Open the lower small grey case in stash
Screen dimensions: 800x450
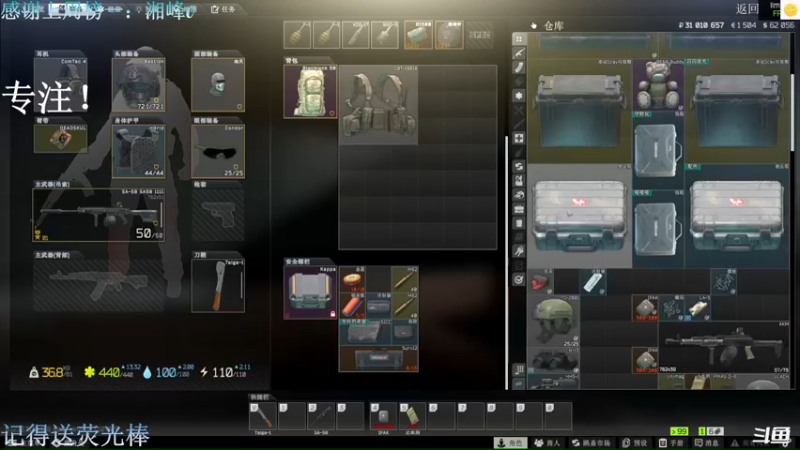[658, 229]
